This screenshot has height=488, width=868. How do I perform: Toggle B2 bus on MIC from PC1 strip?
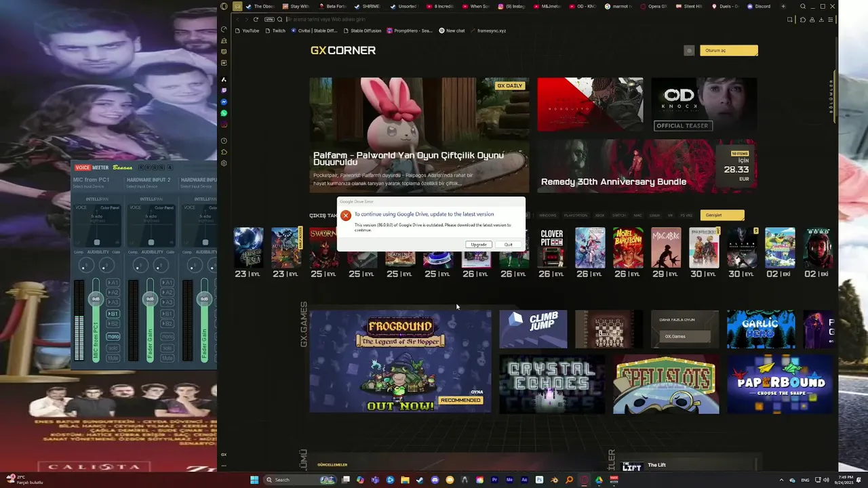point(113,323)
